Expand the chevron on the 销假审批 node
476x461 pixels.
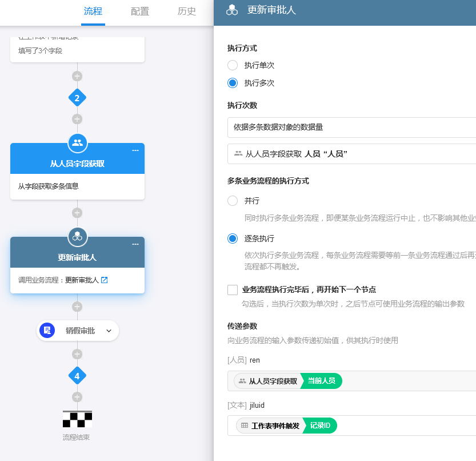109,331
